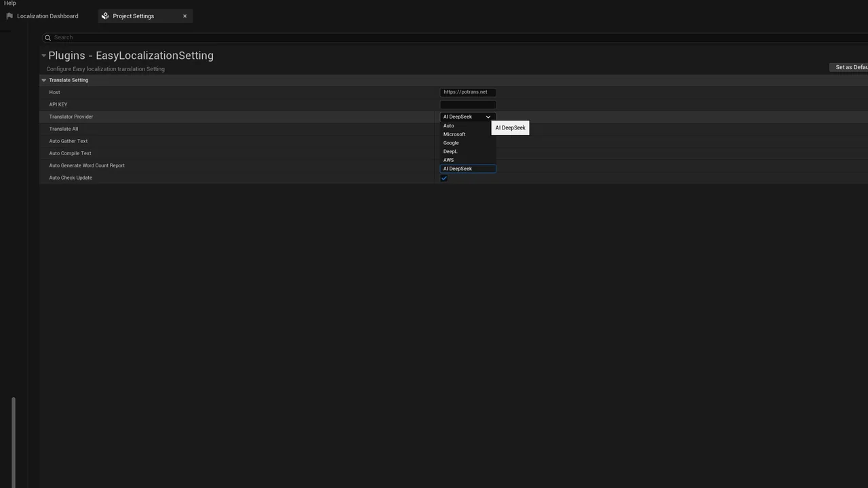
Task: Click the search magnifier icon
Action: [47, 37]
